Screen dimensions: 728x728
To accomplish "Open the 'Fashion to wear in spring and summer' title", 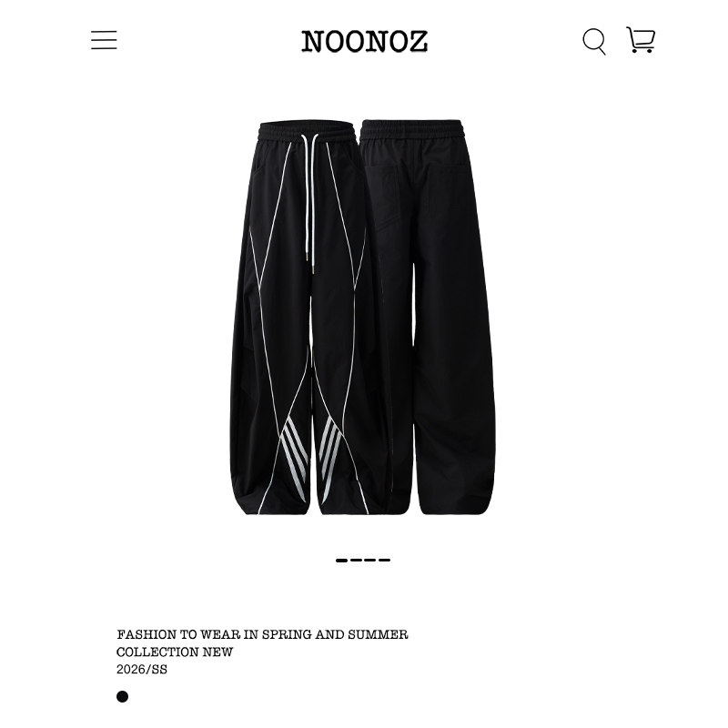I will (262, 634).
